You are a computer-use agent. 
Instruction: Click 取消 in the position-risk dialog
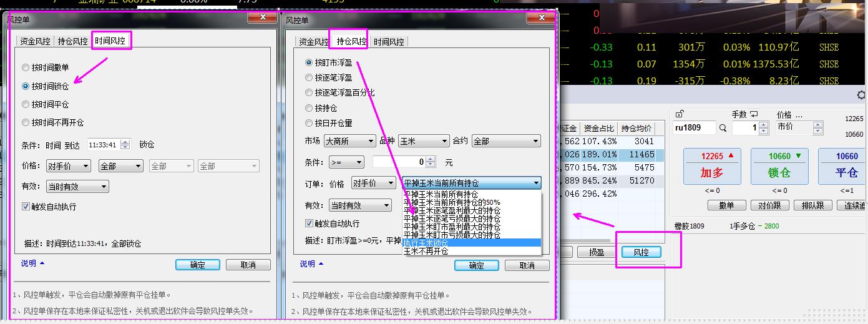527,265
